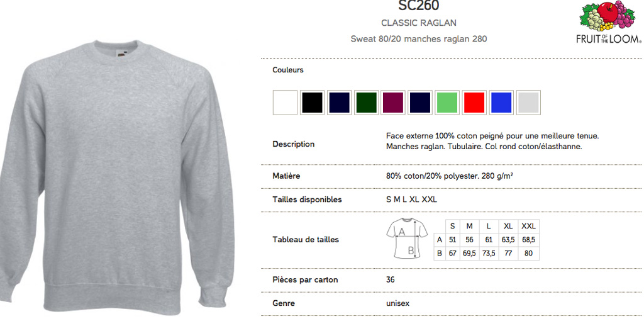Image resolution: width=644 pixels, height=326 pixels.
Task: Click the XXL column header in size table
Action: pos(528,226)
